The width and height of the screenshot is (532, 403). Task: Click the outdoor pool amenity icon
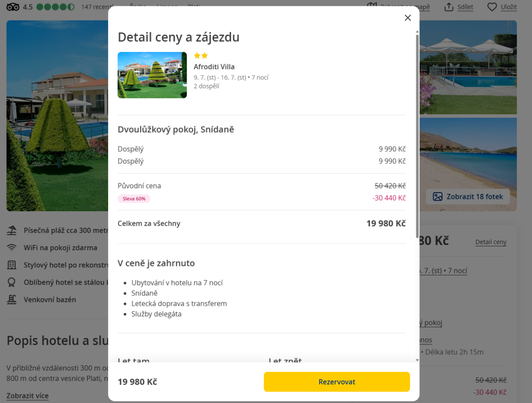[x=12, y=300]
